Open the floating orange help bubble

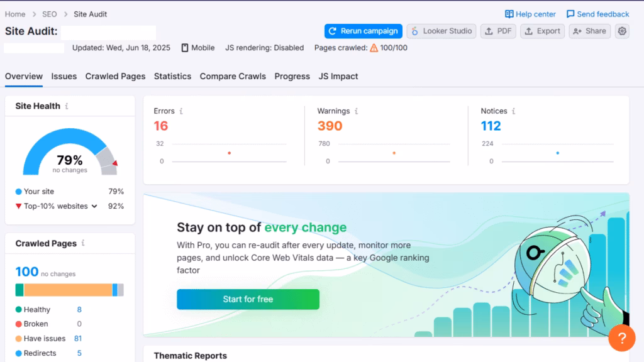point(622,338)
